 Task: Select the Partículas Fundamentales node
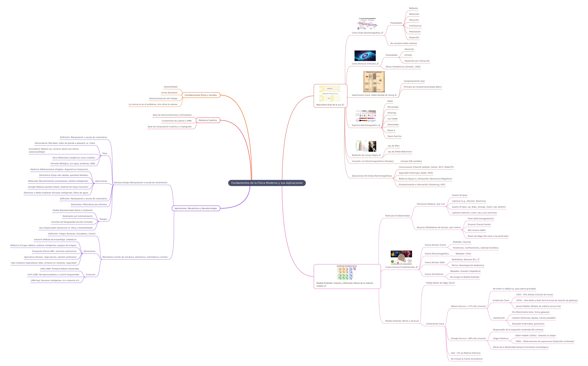[397, 216]
